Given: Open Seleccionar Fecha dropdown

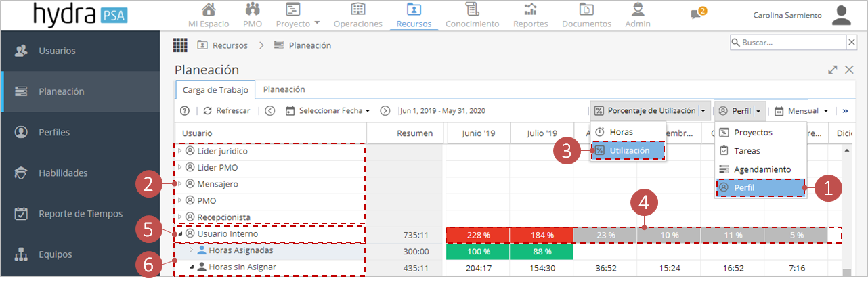Looking at the screenshot, I should [x=328, y=110].
